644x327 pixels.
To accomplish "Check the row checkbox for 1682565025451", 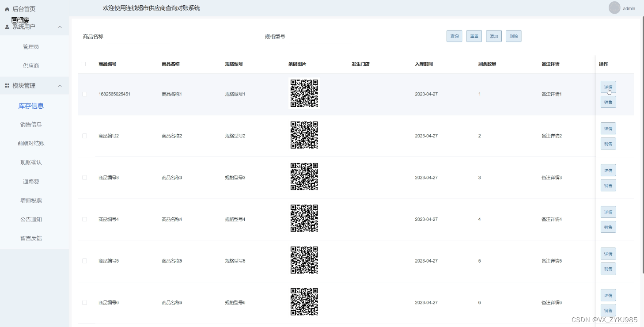I will tap(84, 94).
